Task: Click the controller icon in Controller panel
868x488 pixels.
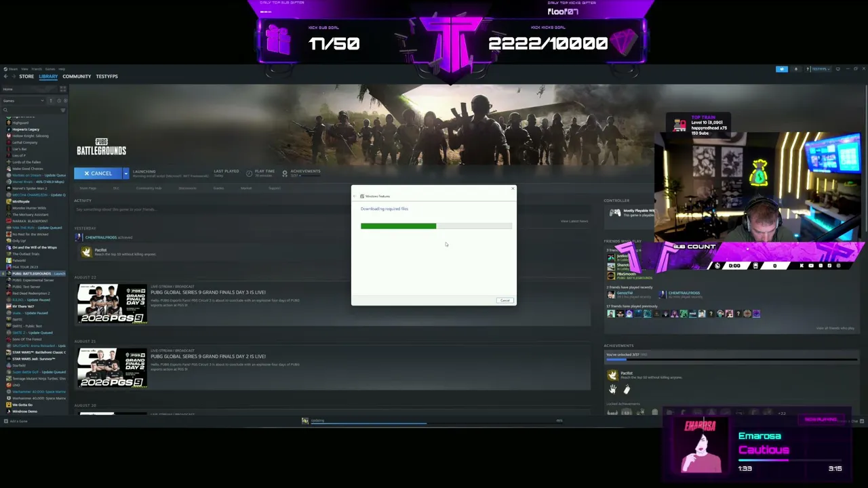Action: 614,213
